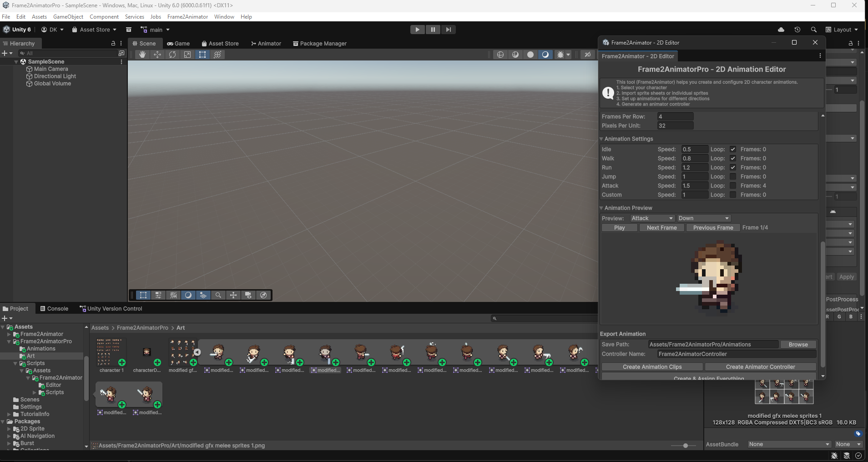The height and width of the screenshot is (462, 868).
Task: Toggle the shaded draw mode sphere icon
Action: coord(530,55)
